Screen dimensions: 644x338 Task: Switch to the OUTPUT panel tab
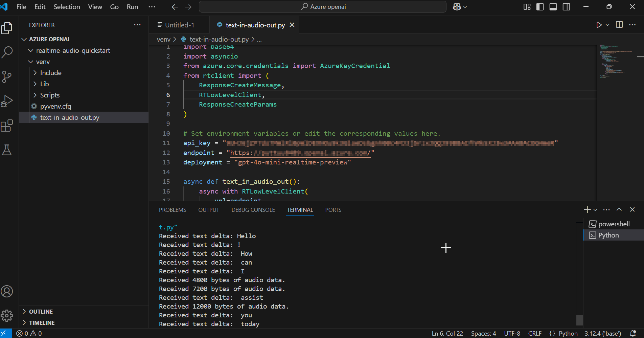click(209, 210)
